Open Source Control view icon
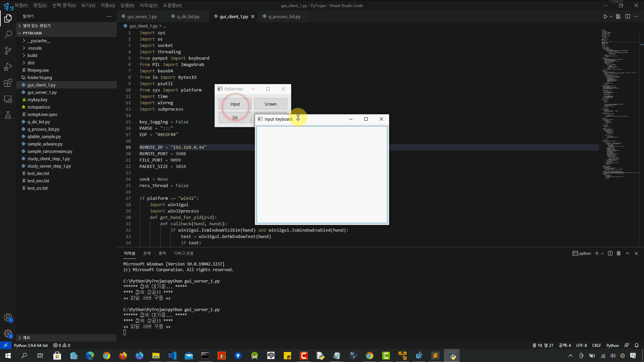The width and height of the screenshot is (644, 362). click(8, 51)
